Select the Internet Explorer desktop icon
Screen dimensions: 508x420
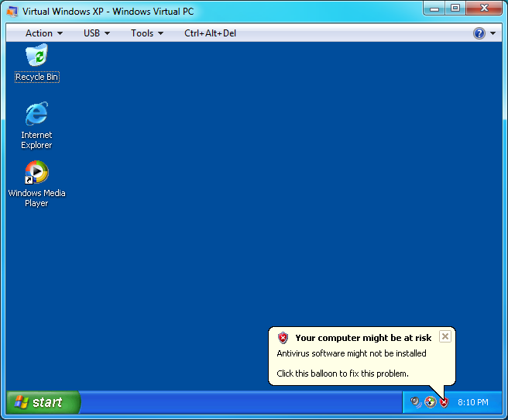37,113
